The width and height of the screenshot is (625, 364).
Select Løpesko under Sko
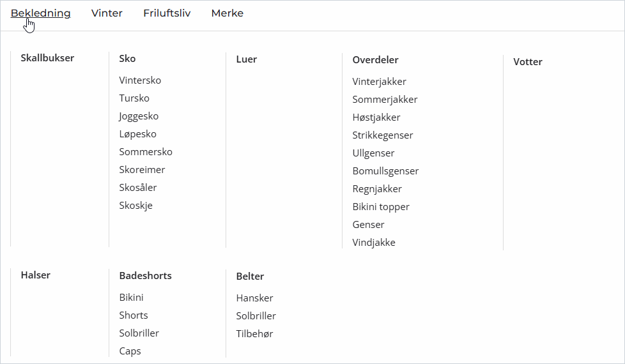137,134
